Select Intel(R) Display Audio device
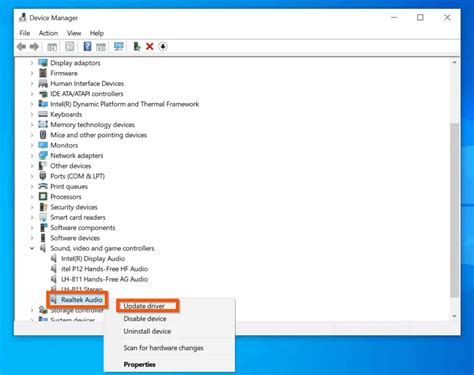 pos(93,258)
